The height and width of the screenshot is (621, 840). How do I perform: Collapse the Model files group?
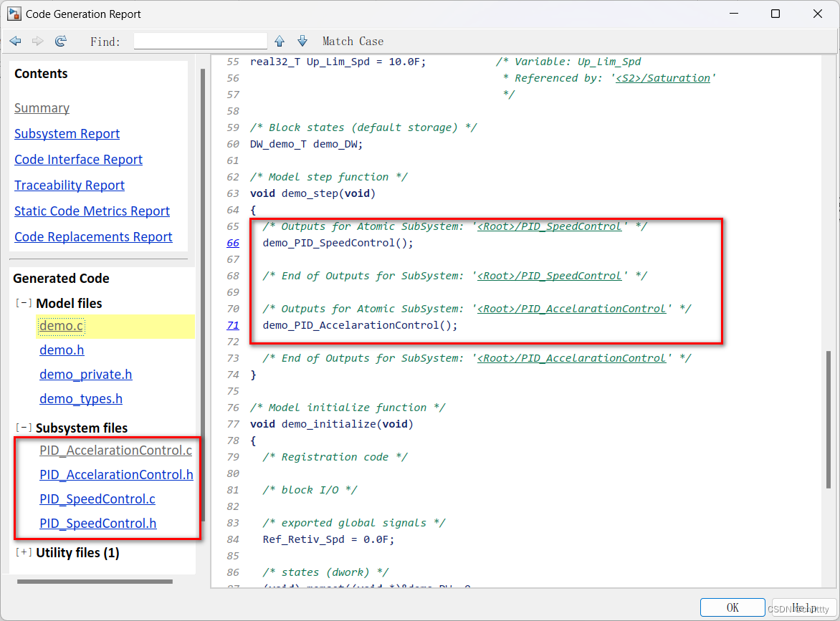[x=23, y=303]
